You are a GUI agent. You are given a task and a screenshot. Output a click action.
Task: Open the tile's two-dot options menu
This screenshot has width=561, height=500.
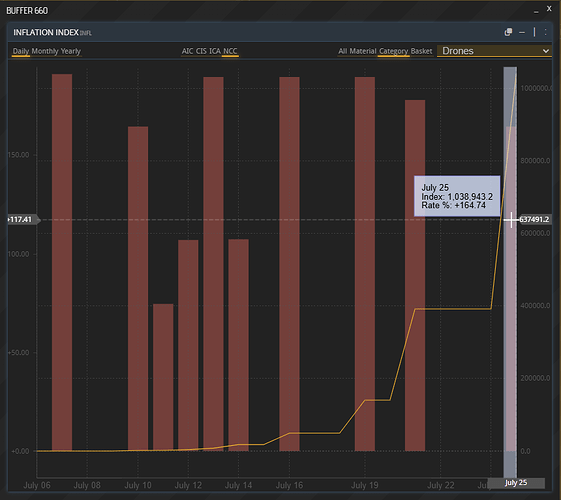pos(545,32)
